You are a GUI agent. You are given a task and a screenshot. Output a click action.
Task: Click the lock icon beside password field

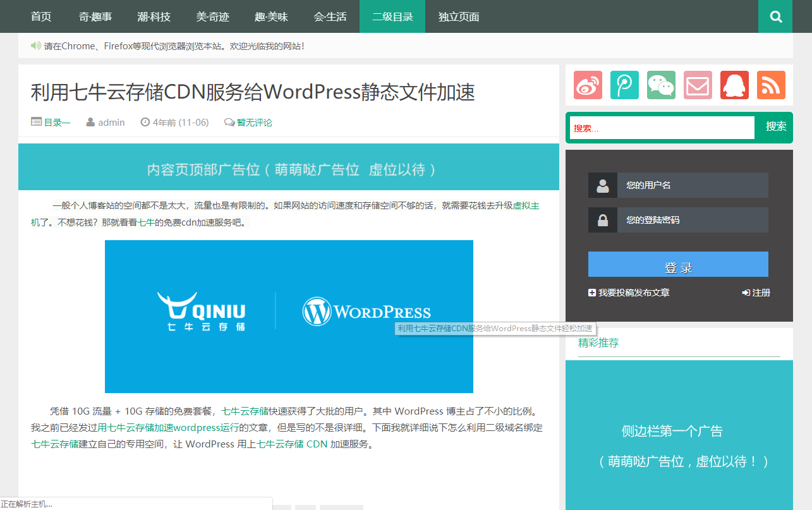coord(603,220)
